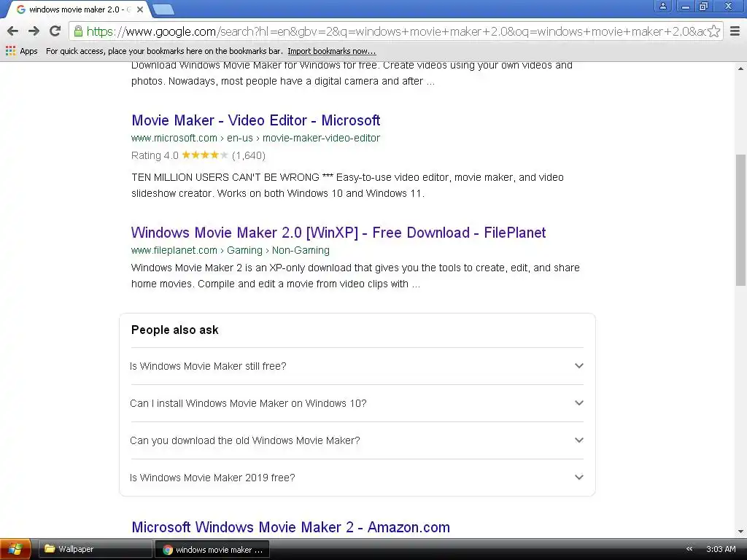The height and width of the screenshot is (560, 747).
Task: Click Import bookmarks now link
Action: click(x=332, y=51)
